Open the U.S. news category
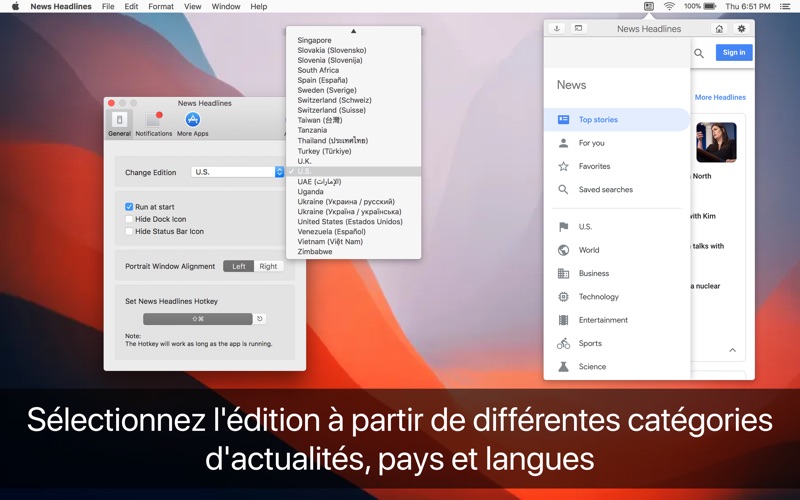Viewport: 800px width, 500px height. click(x=617, y=227)
